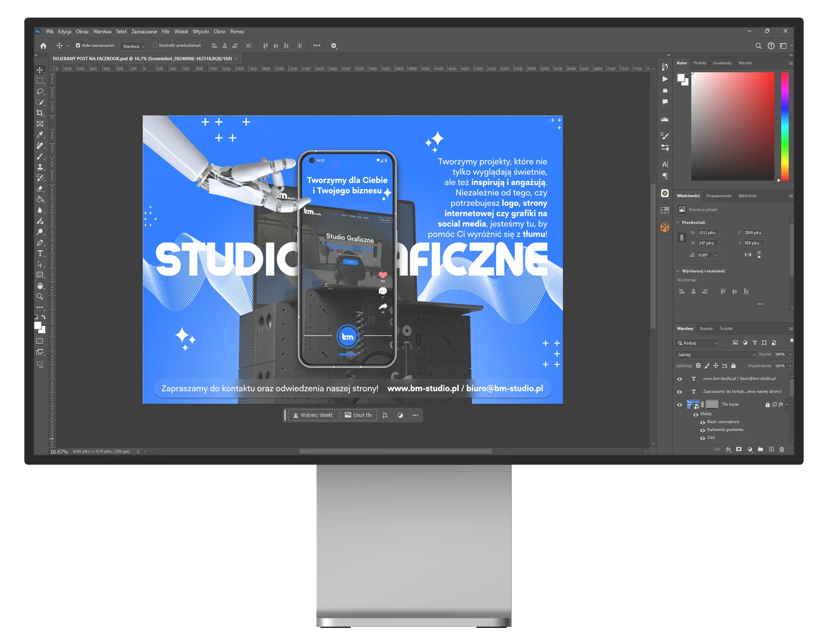This screenshot has height=644, width=828.
Task: Click the add layer style fx icon
Action: coord(728,450)
